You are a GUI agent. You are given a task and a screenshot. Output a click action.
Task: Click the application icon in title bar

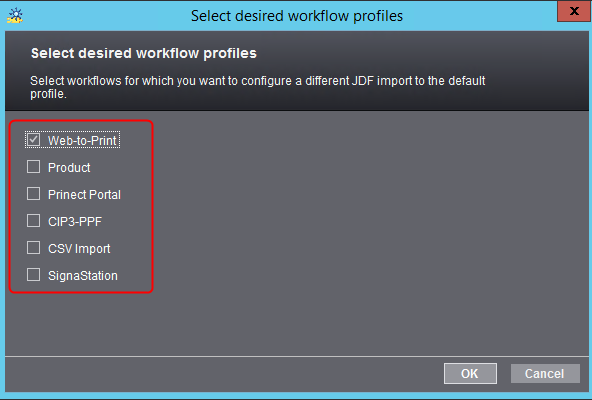click(x=15, y=16)
